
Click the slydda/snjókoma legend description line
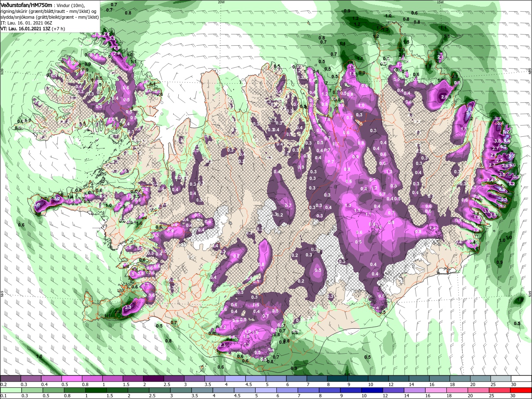coord(49,17)
